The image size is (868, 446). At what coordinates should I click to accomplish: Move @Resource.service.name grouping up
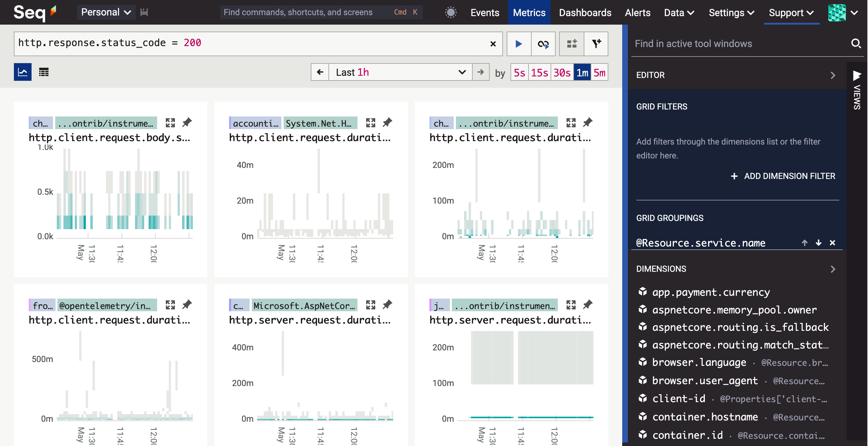805,243
